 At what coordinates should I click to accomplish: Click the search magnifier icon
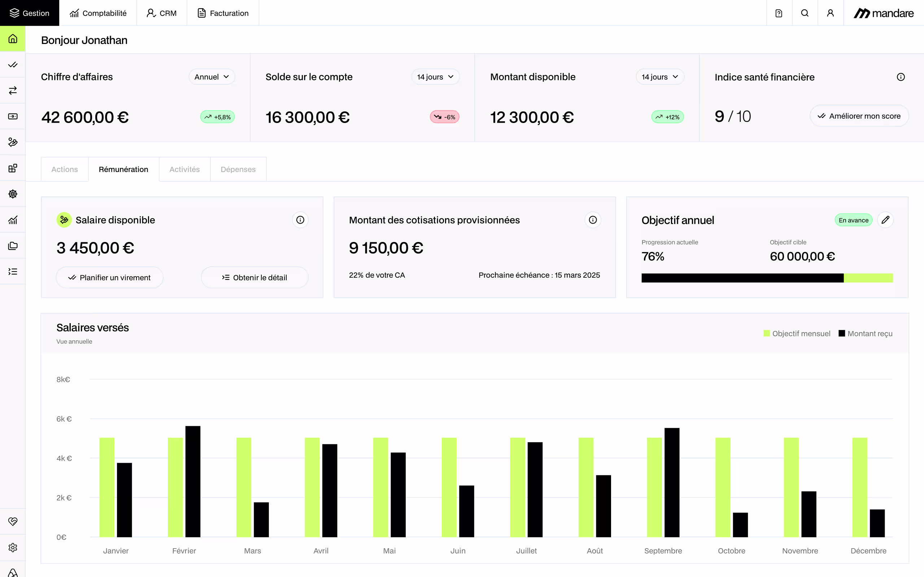tap(805, 13)
